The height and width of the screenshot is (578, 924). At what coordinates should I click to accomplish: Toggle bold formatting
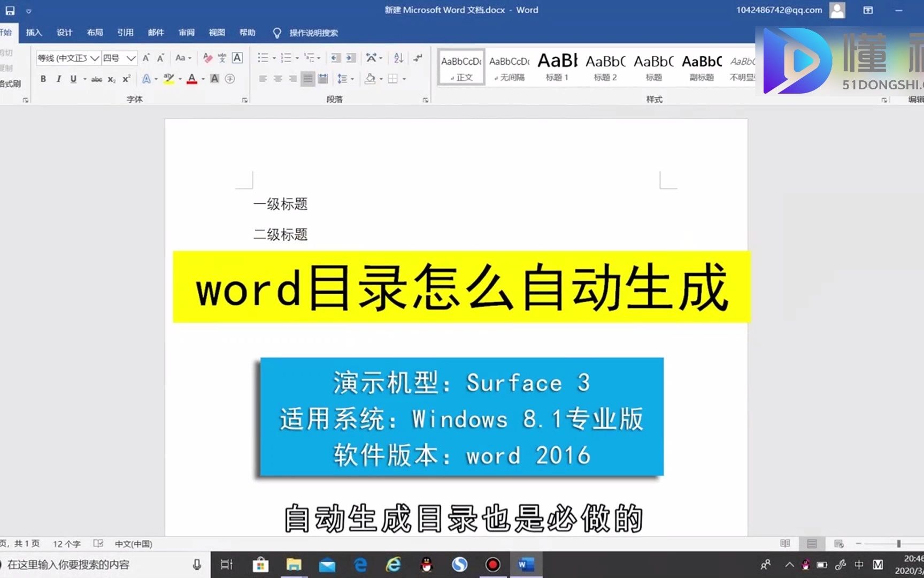coord(43,79)
